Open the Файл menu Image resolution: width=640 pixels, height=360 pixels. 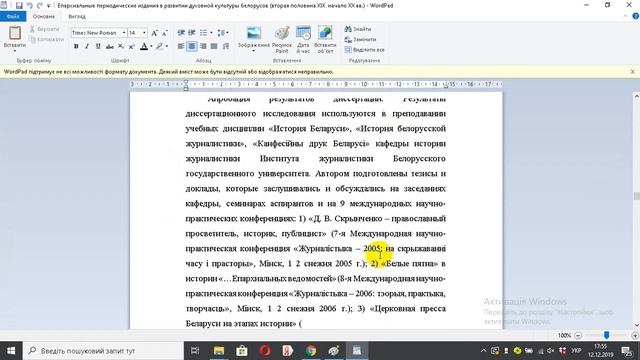click(13, 16)
